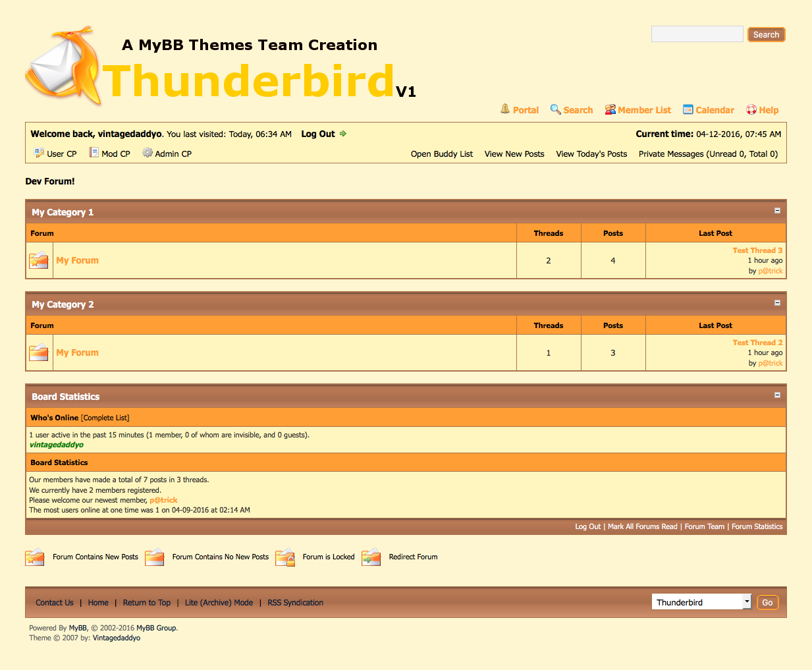Collapse the Board Statistics section
This screenshot has width=812, height=670.
[777, 395]
